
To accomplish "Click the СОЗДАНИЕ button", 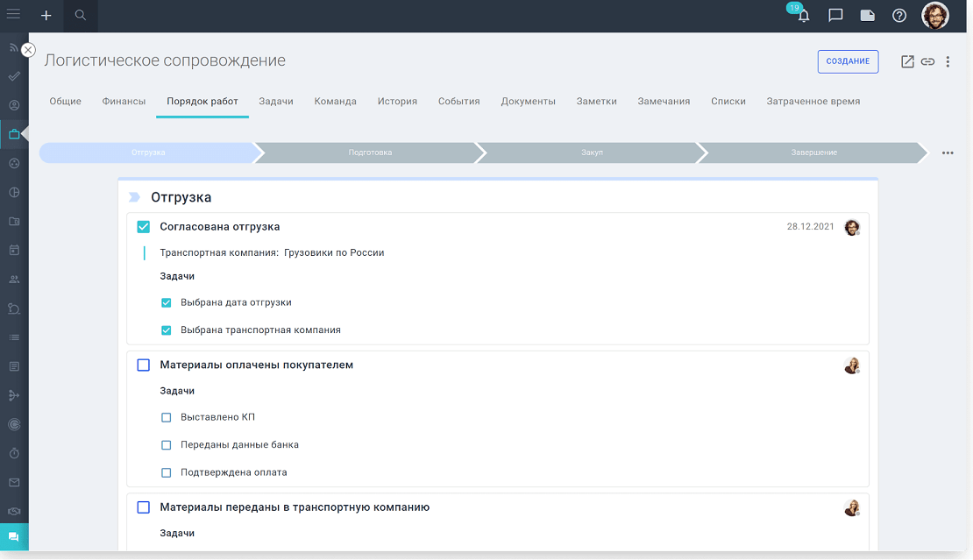I will 848,61.
